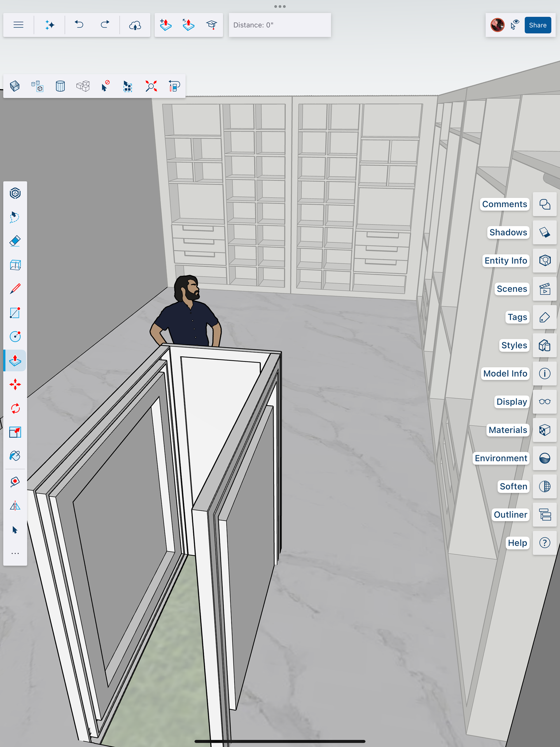Click the Share button
Screen dimensions: 560x747
[x=537, y=25]
